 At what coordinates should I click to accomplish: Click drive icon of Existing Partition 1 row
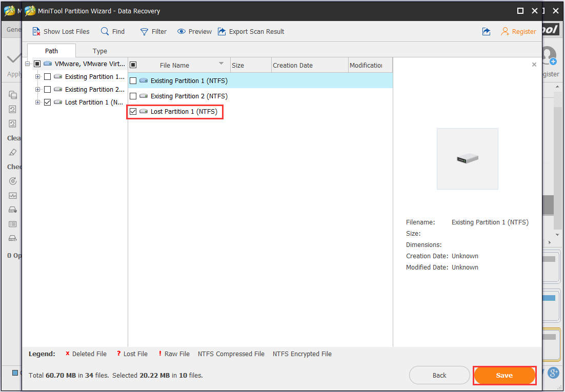pos(144,81)
